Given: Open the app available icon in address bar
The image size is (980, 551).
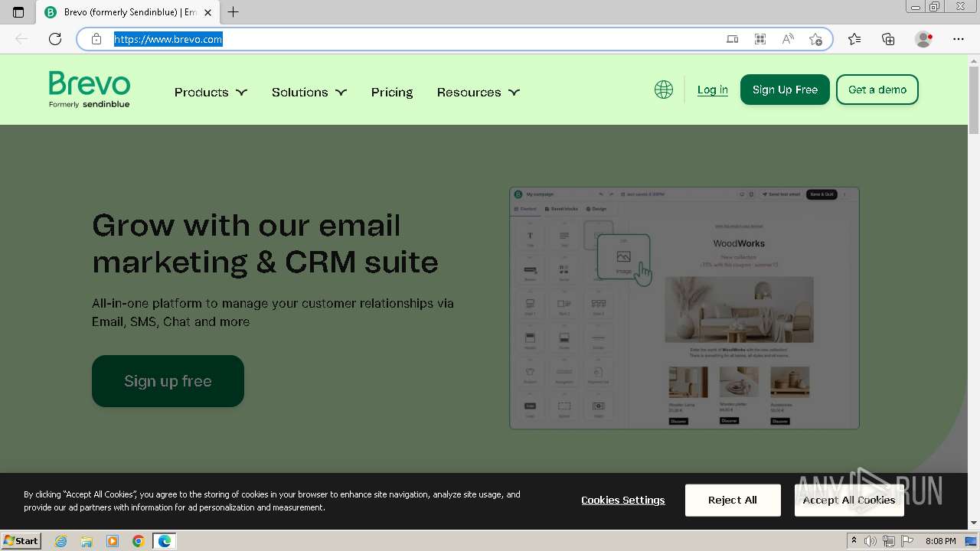Looking at the screenshot, I should click(x=733, y=39).
